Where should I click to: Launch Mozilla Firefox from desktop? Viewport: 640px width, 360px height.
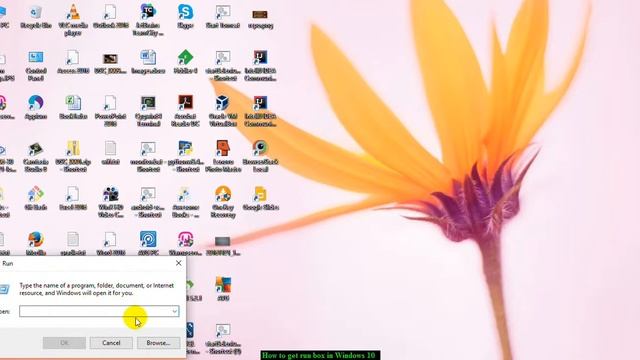click(36, 240)
